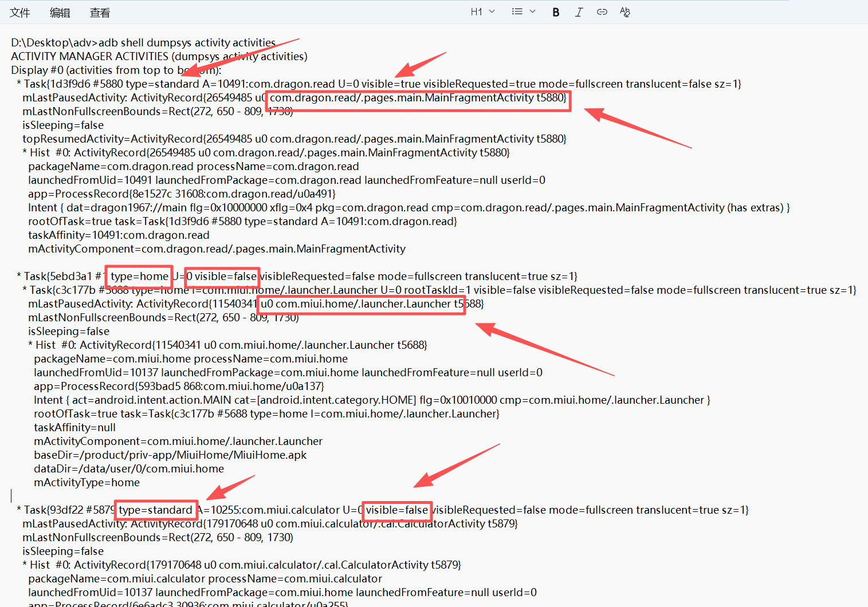
Task: Click the 'rootOfTask=true task=Task{1d3f9d6' line
Action: pyautogui.click(x=243, y=222)
